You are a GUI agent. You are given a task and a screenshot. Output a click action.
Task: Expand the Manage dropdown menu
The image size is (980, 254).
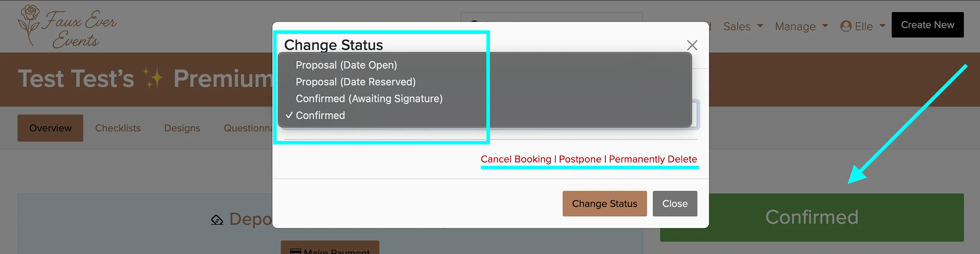click(801, 26)
